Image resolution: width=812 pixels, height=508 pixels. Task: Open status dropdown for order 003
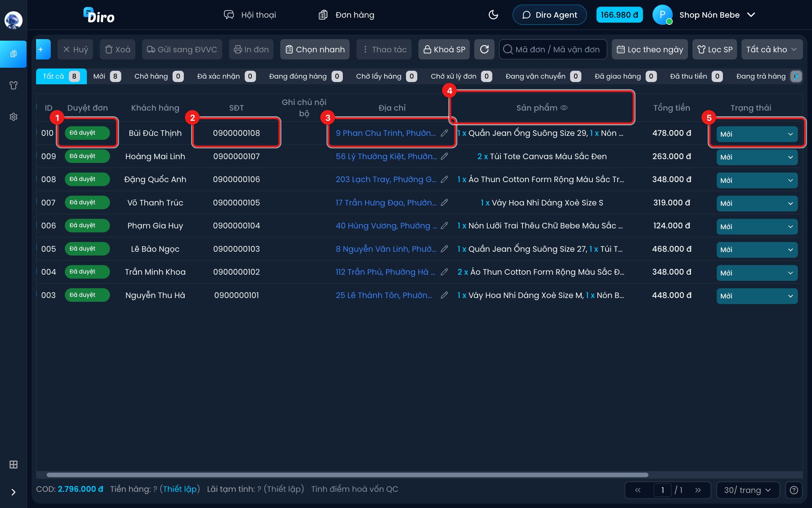(x=757, y=296)
